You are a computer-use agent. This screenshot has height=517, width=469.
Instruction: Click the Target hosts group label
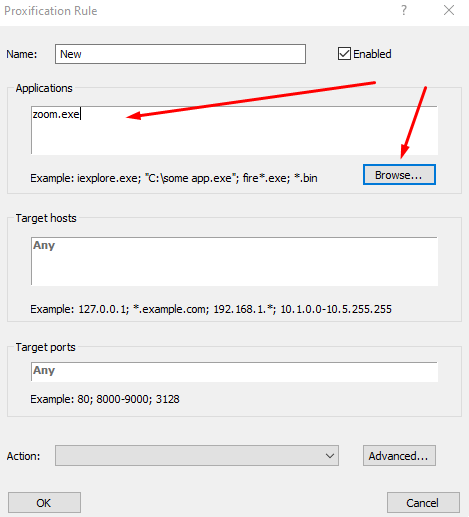(x=46, y=218)
